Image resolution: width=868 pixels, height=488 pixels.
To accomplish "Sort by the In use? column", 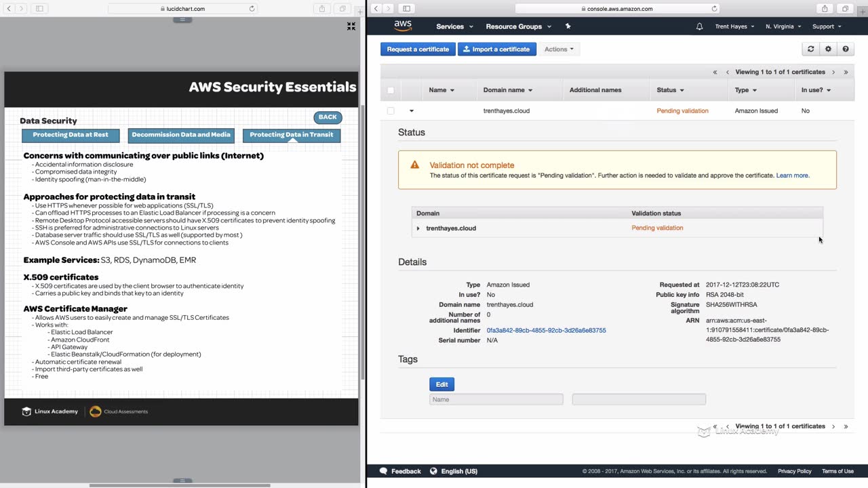I will (816, 90).
